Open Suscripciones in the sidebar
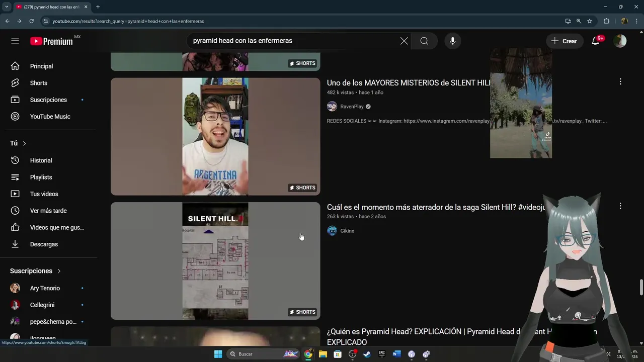The height and width of the screenshot is (362, 644). click(48, 100)
